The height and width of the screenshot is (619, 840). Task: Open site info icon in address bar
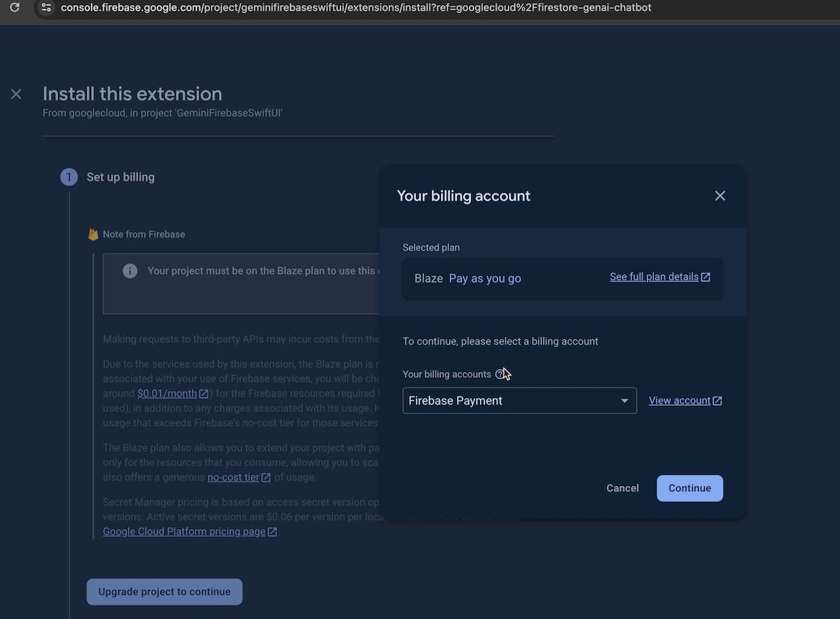pyautogui.click(x=46, y=7)
